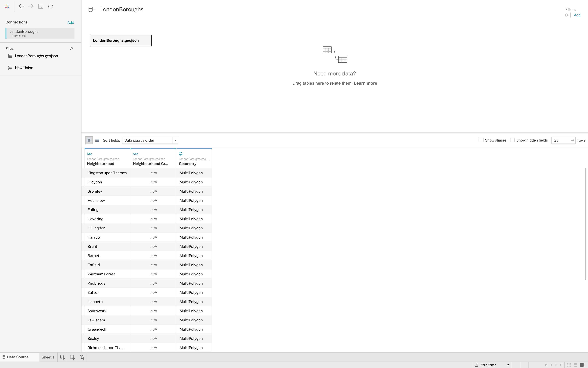Click the New Story icon

pyautogui.click(x=82, y=357)
